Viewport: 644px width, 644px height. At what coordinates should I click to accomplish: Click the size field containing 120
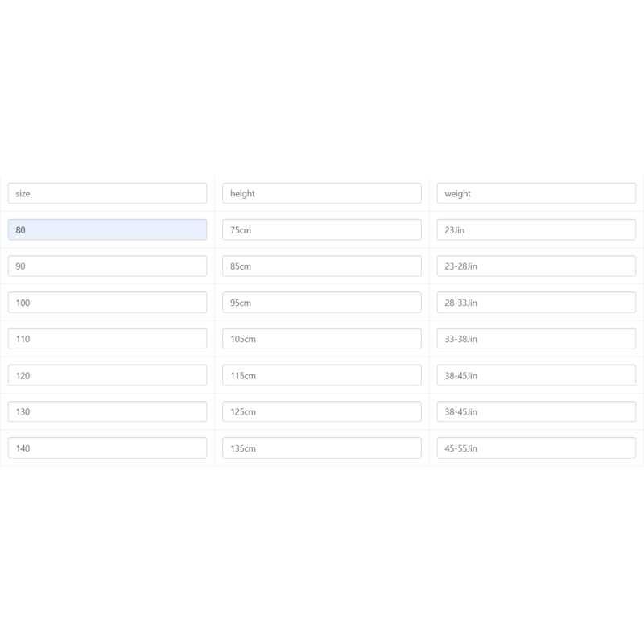107,375
